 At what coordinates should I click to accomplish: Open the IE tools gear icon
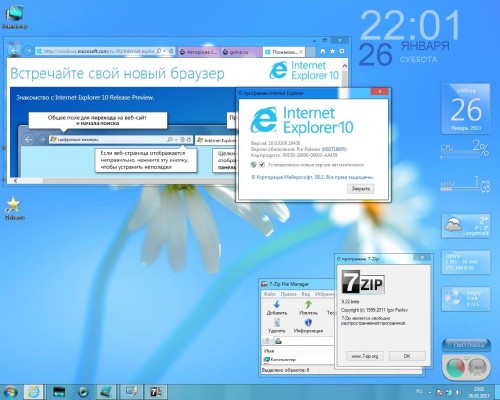[342, 51]
